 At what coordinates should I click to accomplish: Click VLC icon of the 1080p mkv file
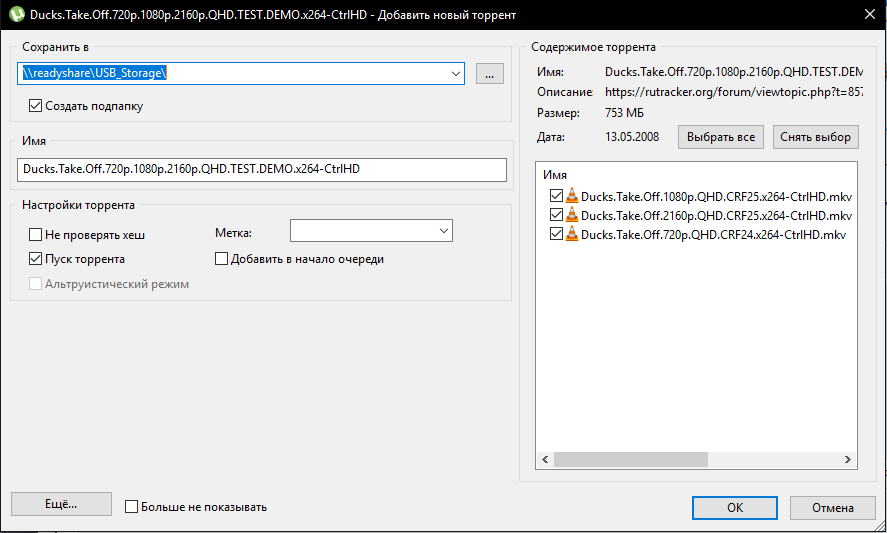tap(572, 196)
